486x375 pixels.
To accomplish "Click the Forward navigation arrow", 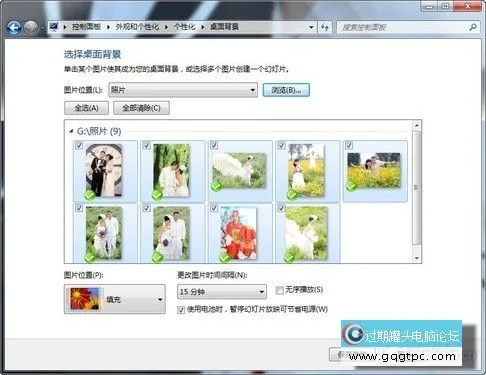I will pos(31,28).
